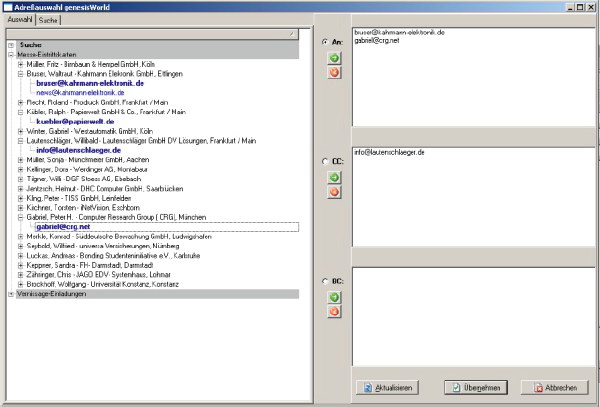Select the BC recipient radio button
The height and width of the screenshot is (407, 600).
(x=325, y=281)
